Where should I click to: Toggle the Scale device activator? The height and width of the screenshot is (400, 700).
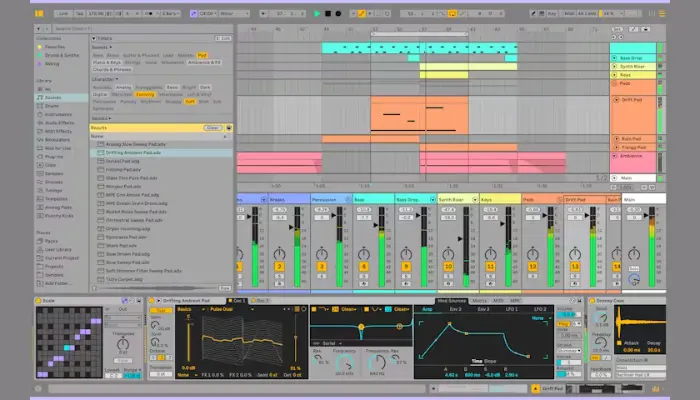tap(38, 301)
